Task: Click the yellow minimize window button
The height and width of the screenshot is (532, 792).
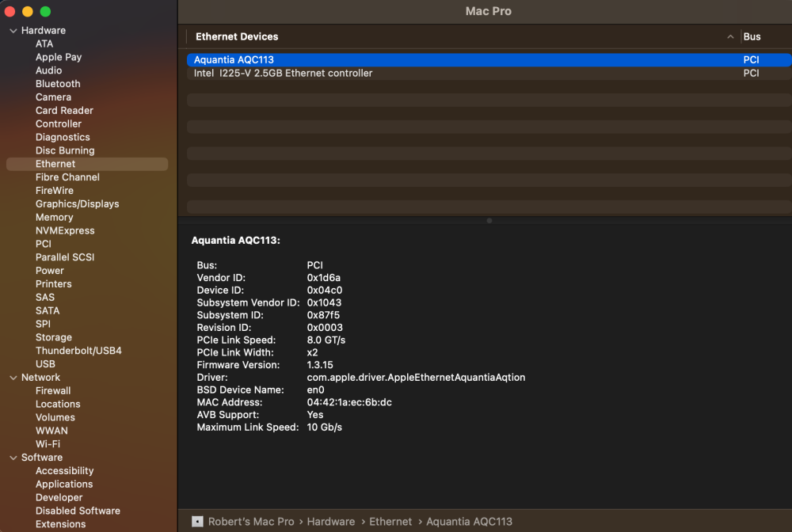Action: (x=28, y=11)
